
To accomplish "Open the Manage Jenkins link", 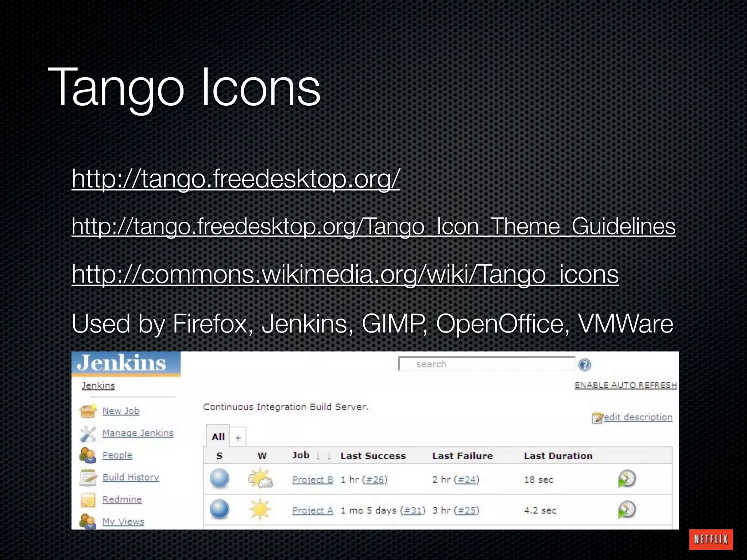I will [x=138, y=433].
